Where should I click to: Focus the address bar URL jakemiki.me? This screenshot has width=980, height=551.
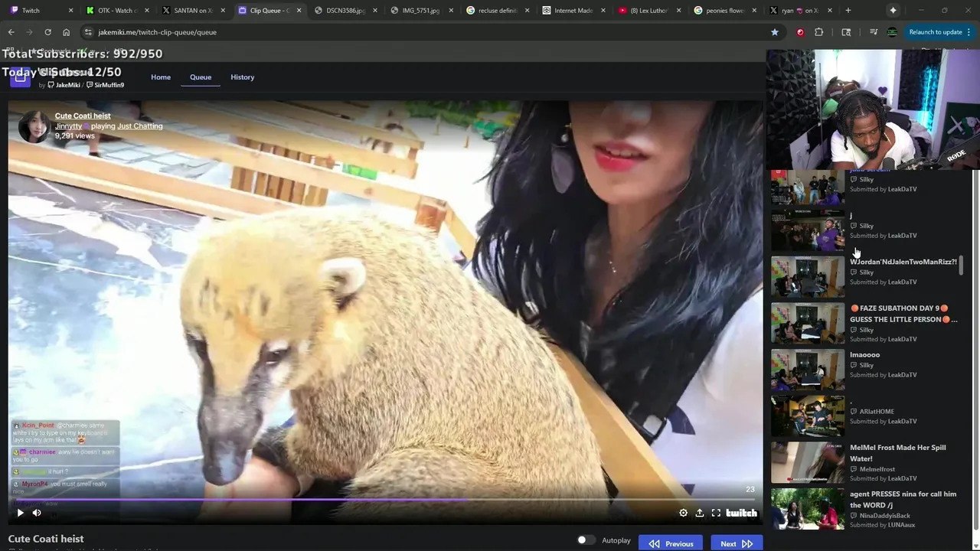pyautogui.click(x=157, y=32)
